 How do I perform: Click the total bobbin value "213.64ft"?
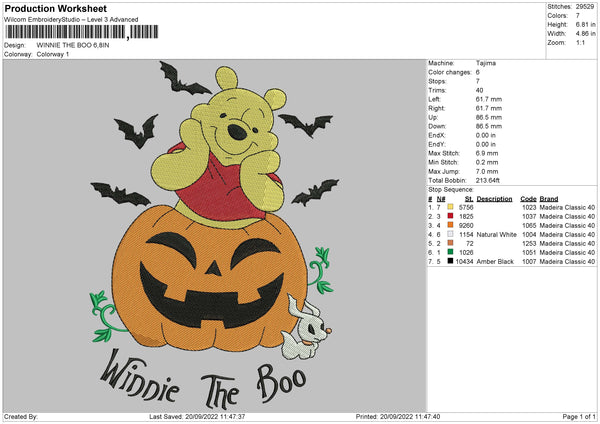[x=488, y=180]
